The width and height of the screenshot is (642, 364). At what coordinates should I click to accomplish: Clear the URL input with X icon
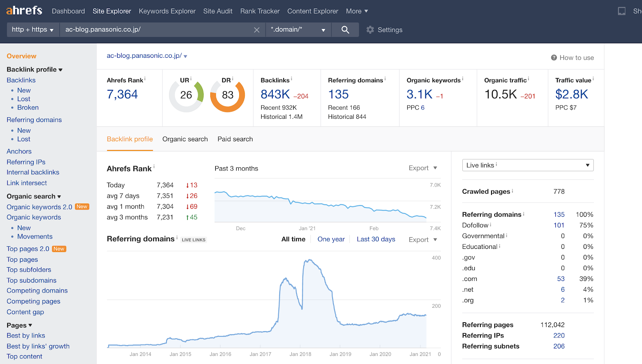[x=257, y=30]
